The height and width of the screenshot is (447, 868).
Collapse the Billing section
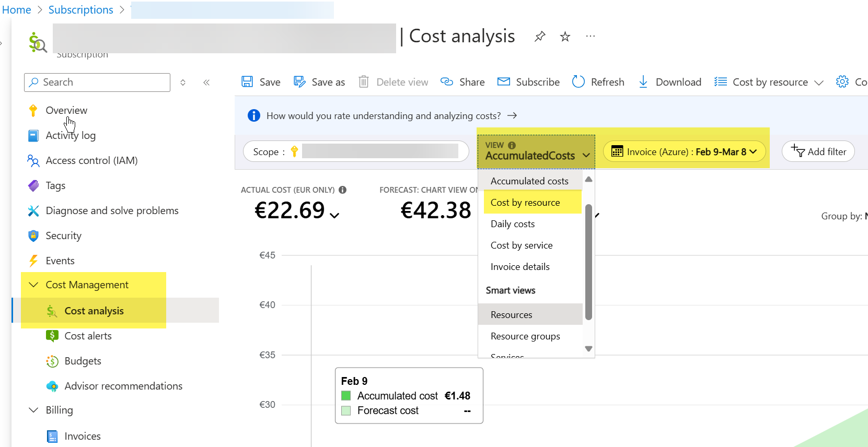[33, 410]
